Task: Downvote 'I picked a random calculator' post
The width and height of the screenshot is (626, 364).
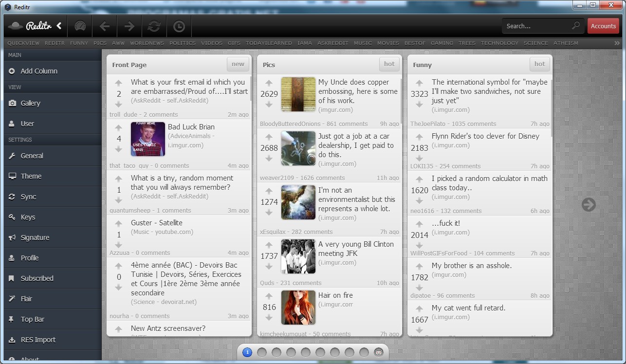Action: [x=419, y=201]
